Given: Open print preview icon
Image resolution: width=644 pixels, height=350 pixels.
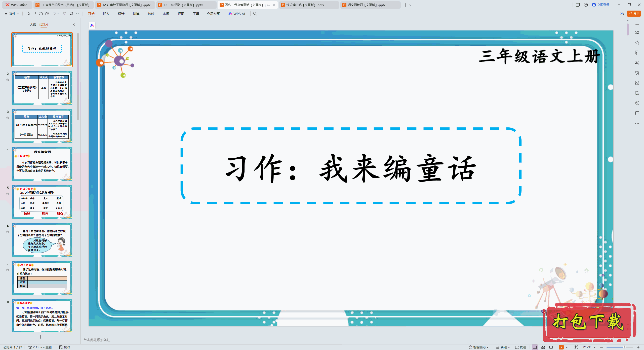Looking at the screenshot, I should 47,14.
